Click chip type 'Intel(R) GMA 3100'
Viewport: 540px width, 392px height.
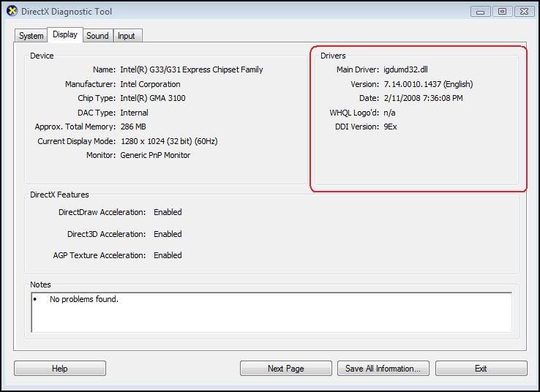153,98
